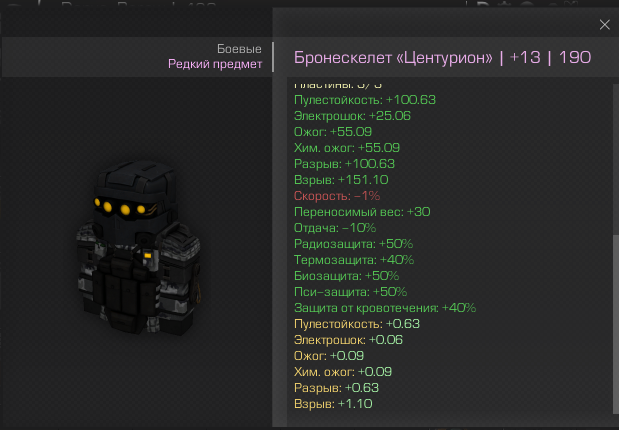
Task: Select the Centurion armor 3D model preview
Action: (x=139, y=247)
